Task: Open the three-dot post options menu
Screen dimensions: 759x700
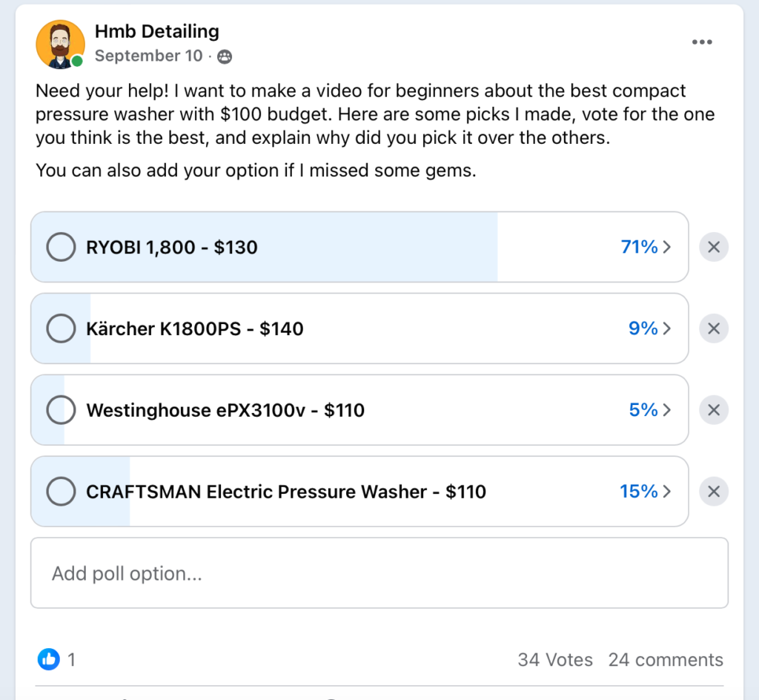Action: (702, 42)
